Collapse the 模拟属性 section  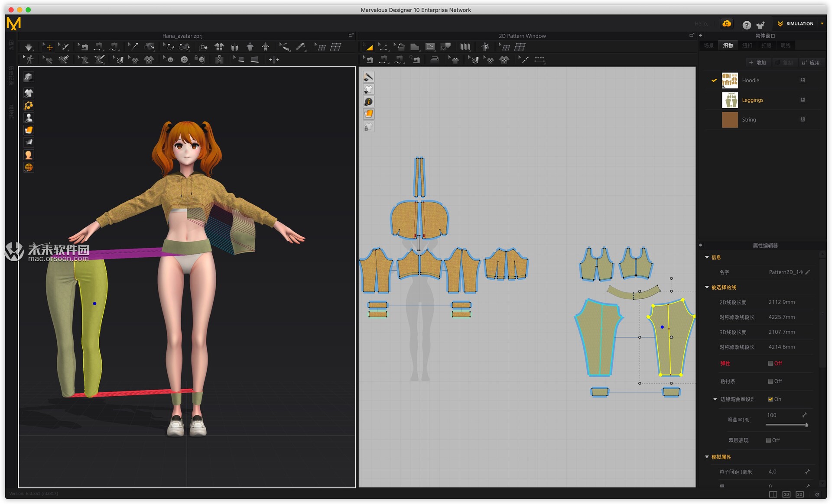(x=707, y=457)
